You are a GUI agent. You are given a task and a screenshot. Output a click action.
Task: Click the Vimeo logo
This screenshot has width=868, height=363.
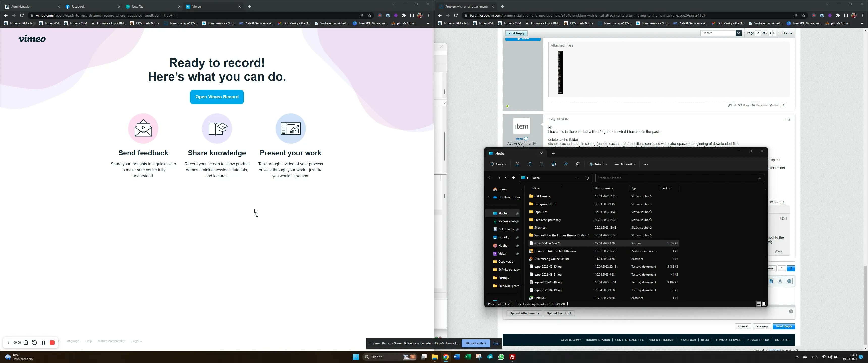[x=32, y=39]
